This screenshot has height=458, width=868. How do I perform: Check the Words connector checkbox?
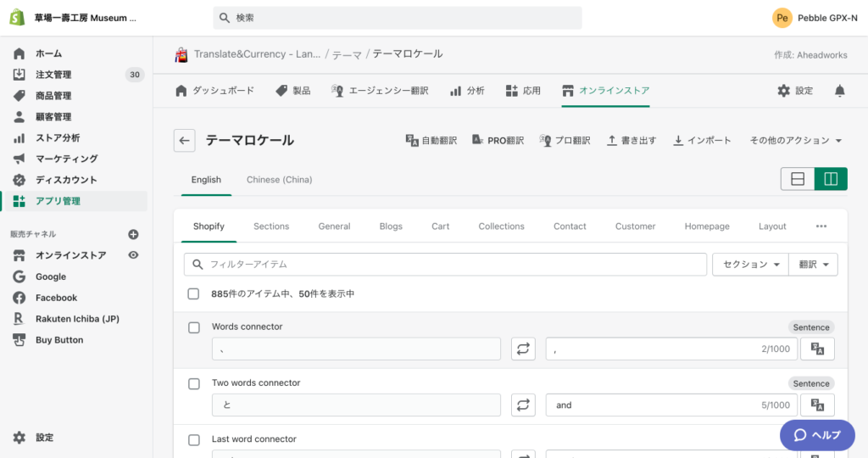[194, 327]
